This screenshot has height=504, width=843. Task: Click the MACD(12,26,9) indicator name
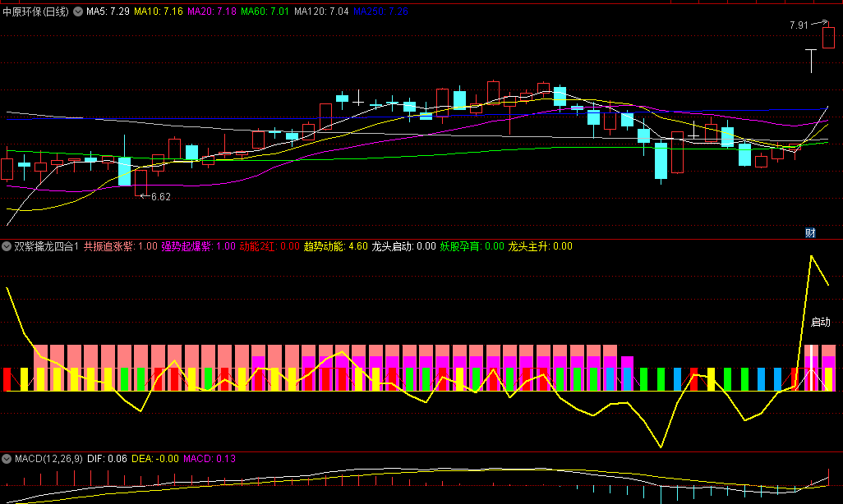pos(49,459)
